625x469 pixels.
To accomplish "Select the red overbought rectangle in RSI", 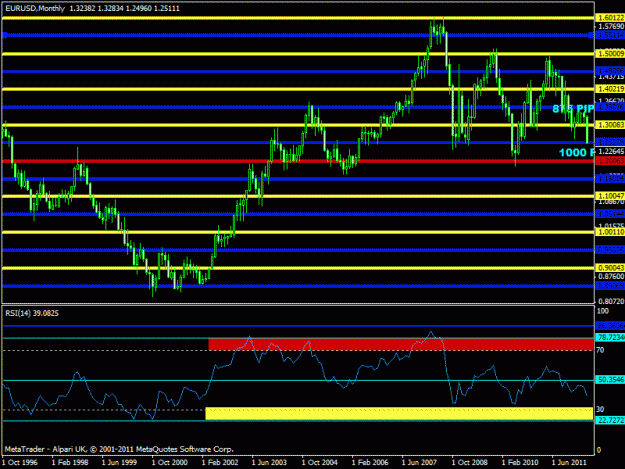I will pyautogui.click(x=401, y=344).
